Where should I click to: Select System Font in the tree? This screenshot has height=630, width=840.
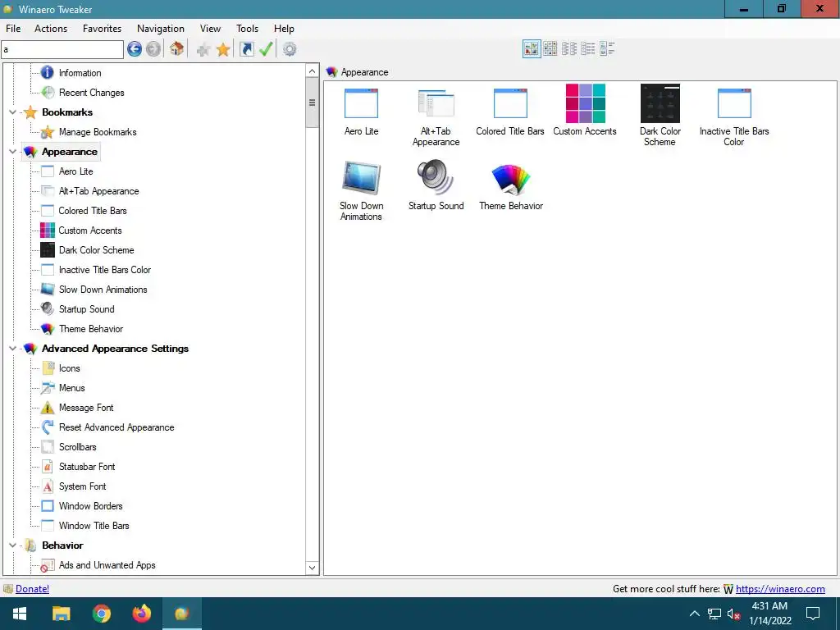coord(83,486)
